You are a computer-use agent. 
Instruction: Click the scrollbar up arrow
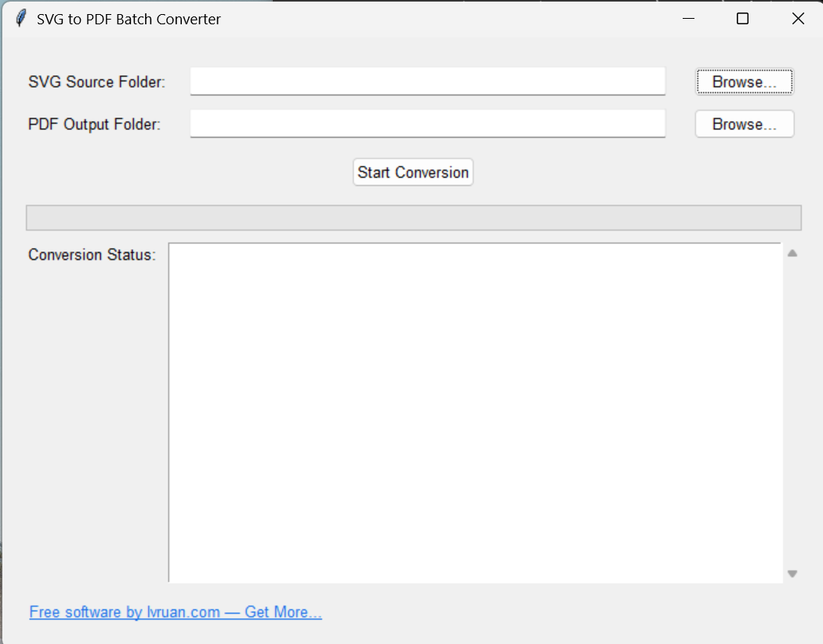click(x=792, y=252)
